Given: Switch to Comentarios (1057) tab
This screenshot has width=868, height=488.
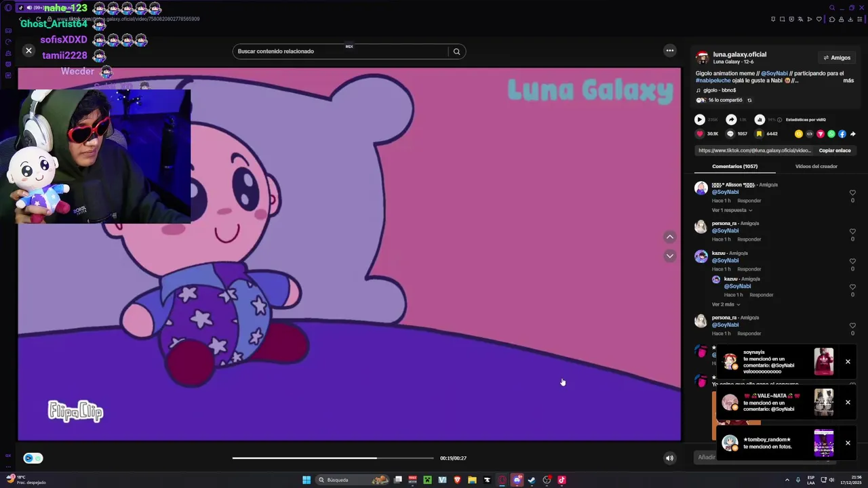Looking at the screenshot, I should click(734, 166).
